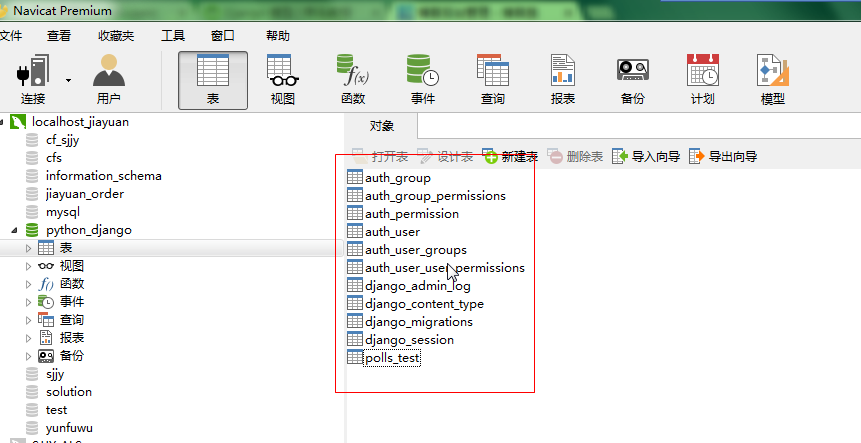
Task: Select the django_migrations table
Action: click(x=419, y=322)
